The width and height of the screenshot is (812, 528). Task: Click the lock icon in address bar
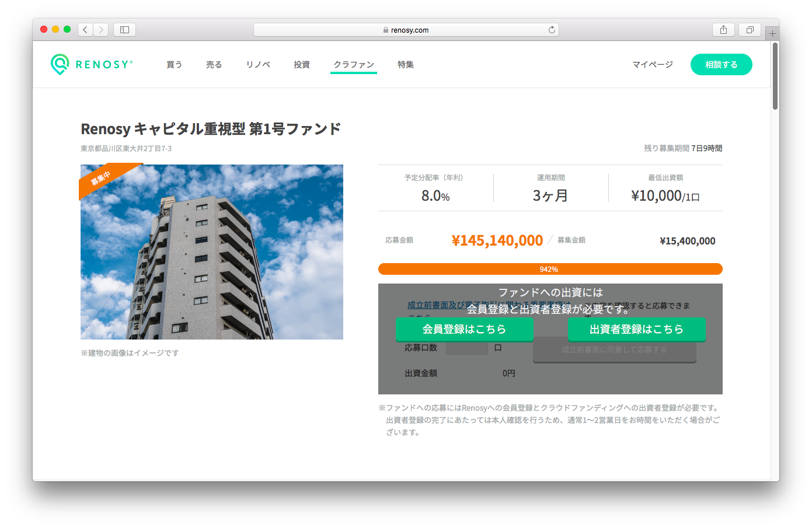click(386, 30)
